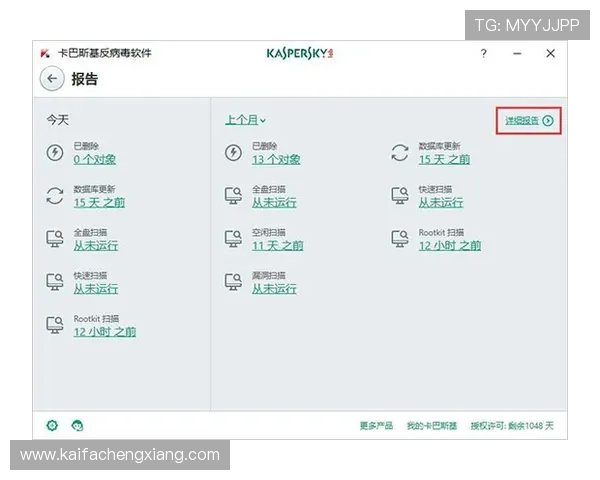Open support agent icon beside settings gear
Viewport: 600px width, 480px height.
coord(77,425)
